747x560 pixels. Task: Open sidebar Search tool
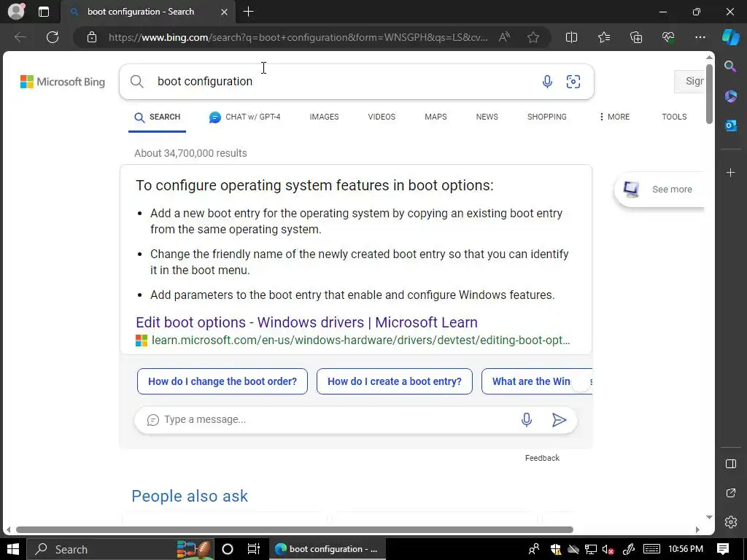[x=730, y=66]
